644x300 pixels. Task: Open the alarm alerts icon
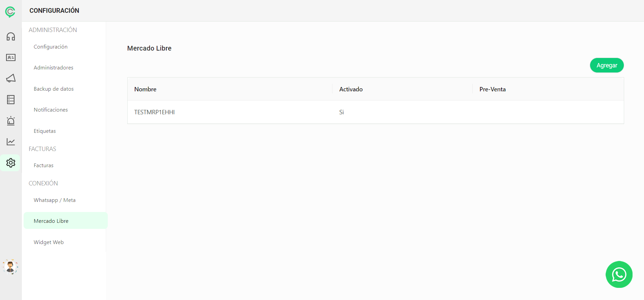(x=11, y=121)
